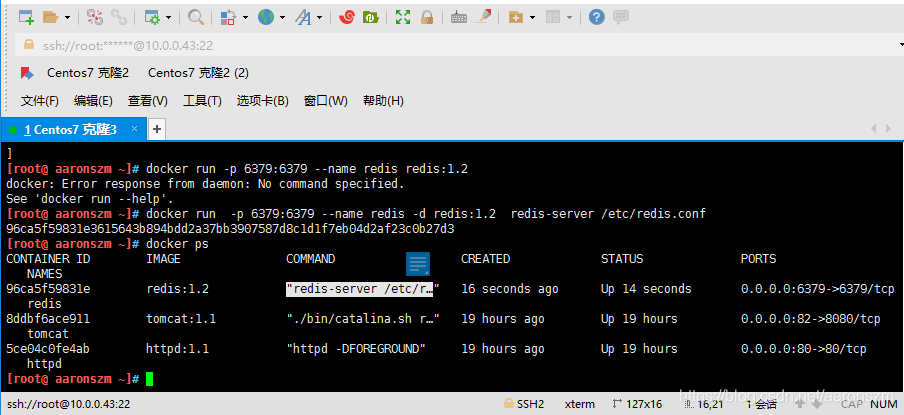Image resolution: width=904 pixels, height=415 pixels.
Task: Click the speech bubble feedback icon
Action: point(621,17)
